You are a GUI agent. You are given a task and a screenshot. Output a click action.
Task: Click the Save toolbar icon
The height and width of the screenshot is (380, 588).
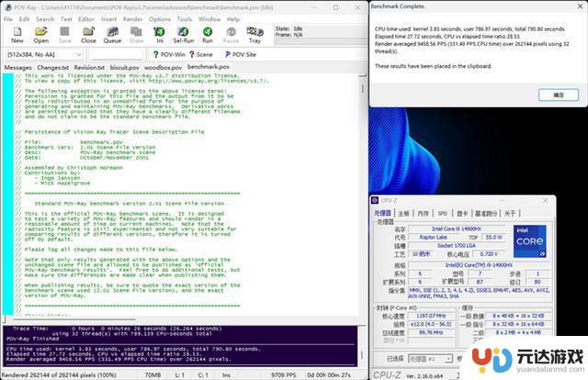click(x=65, y=35)
